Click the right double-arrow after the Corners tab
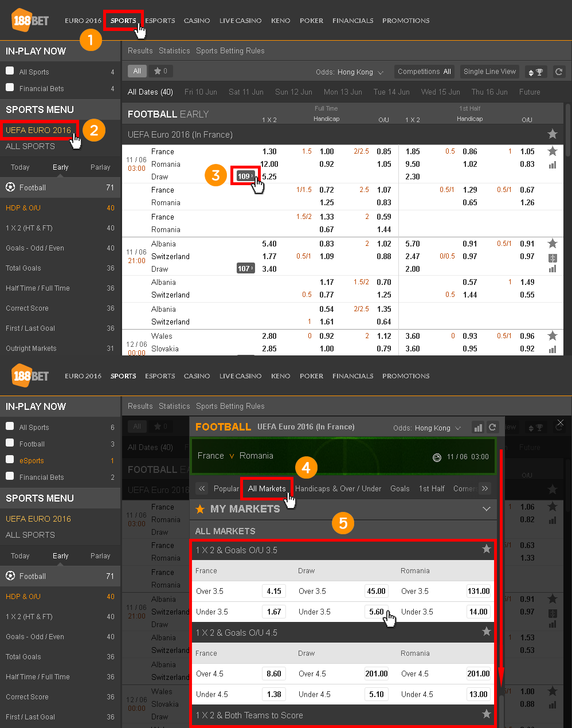 click(x=485, y=488)
